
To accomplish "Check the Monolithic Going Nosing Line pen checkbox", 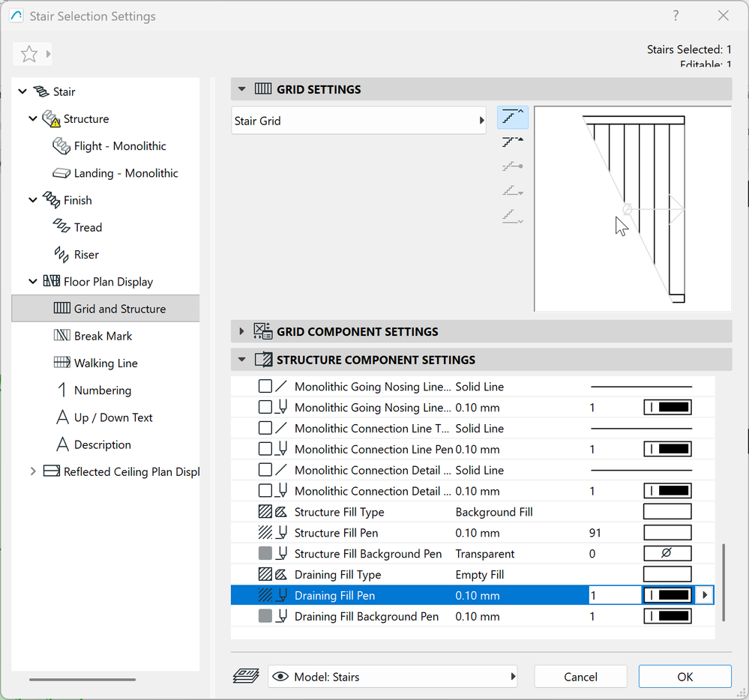I will [265, 408].
